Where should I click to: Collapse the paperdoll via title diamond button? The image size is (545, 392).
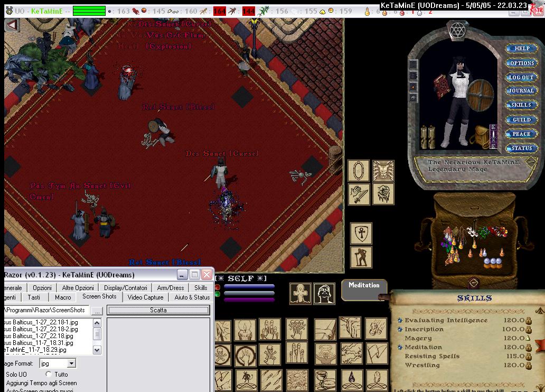[x=531, y=161]
